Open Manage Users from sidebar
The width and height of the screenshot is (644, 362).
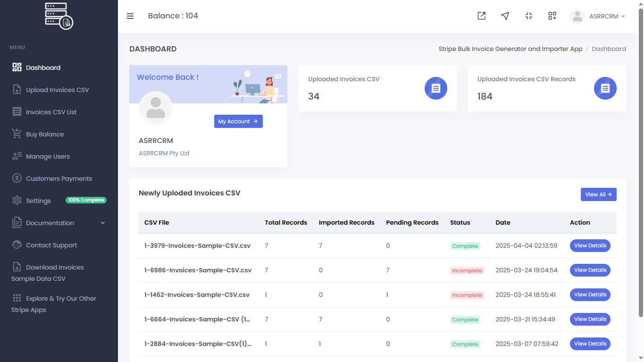[x=48, y=156]
